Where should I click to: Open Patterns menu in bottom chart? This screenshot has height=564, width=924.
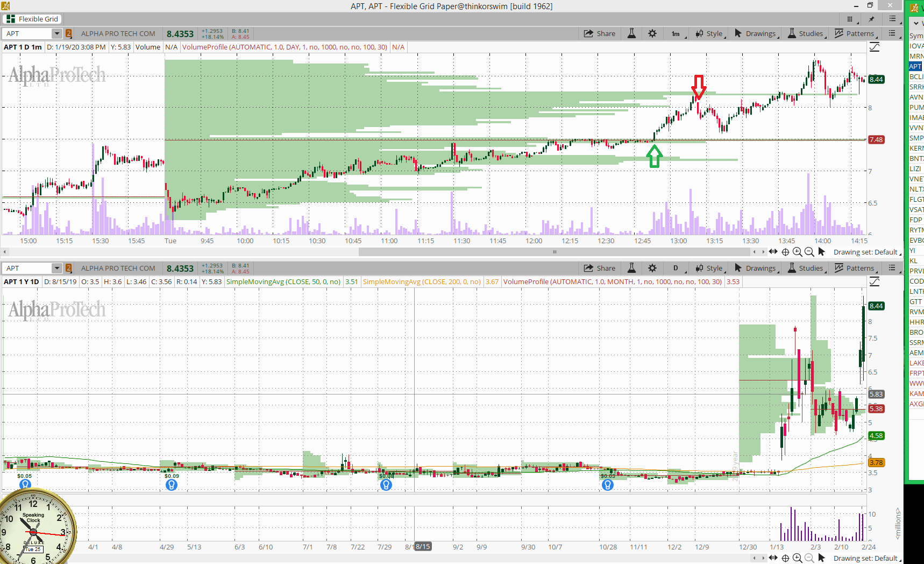[x=855, y=268]
